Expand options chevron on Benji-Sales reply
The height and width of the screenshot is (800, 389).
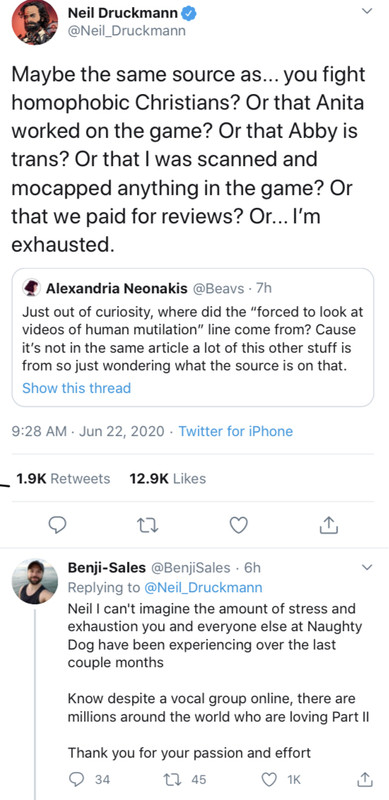point(367,567)
